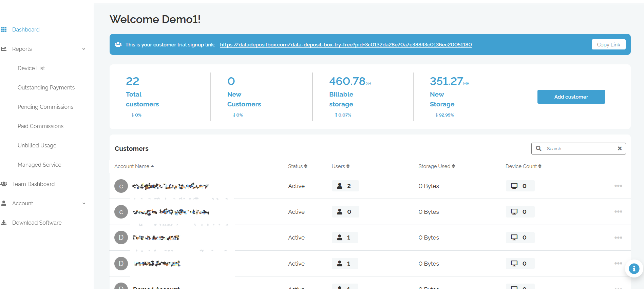The image size is (644, 289).
Task: Click the Account person icon
Action: pyautogui.click(x=4, y=203)
